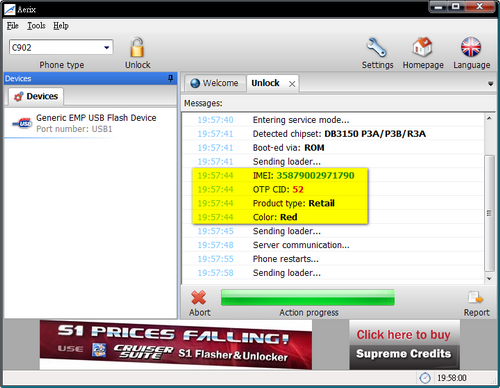Expand the tab list dropdown arrow

(x=490, y=84)
